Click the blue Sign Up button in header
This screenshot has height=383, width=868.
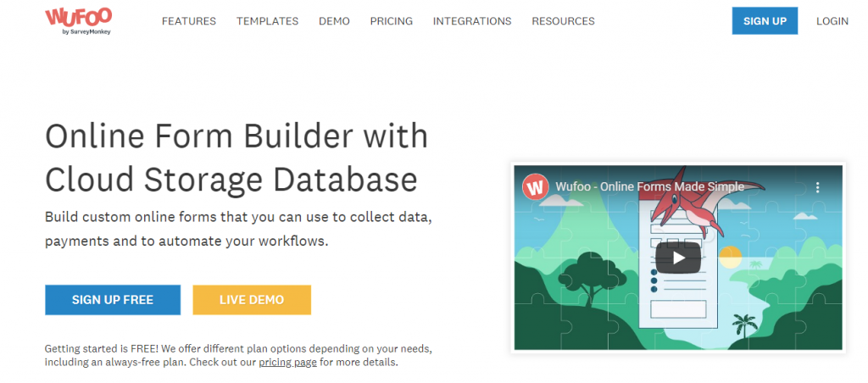pos(765,21)
